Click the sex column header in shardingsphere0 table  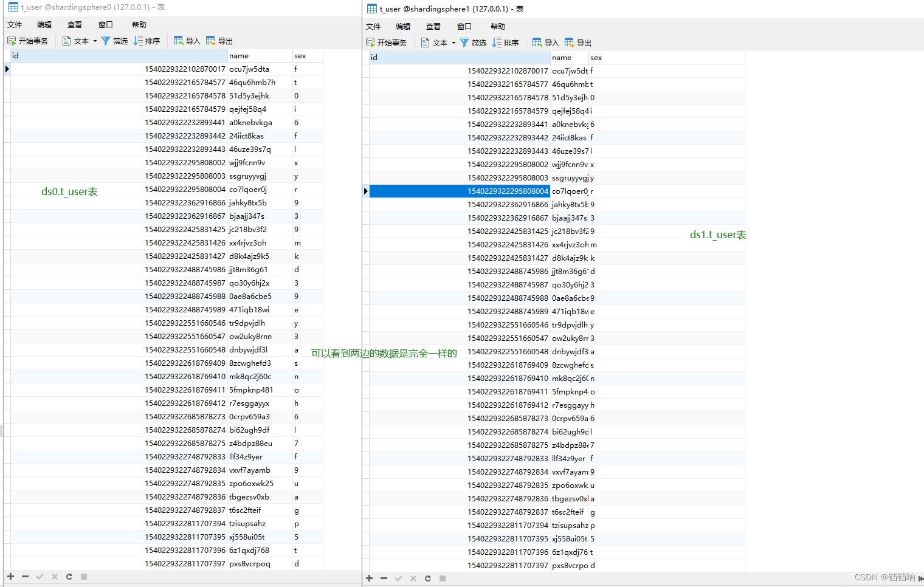pyautogui.click(x=308, y=56)
